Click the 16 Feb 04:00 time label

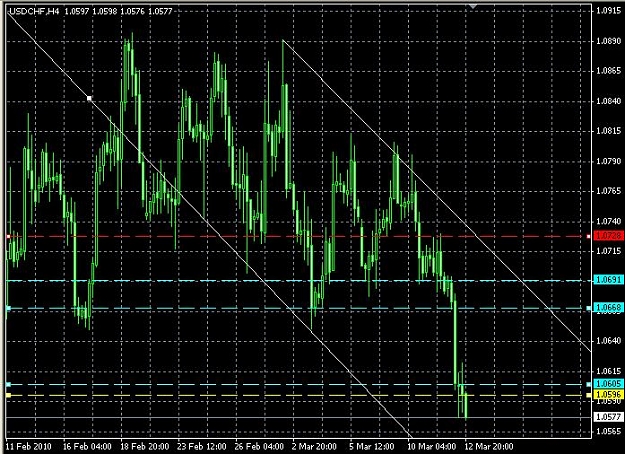(87, 446)
